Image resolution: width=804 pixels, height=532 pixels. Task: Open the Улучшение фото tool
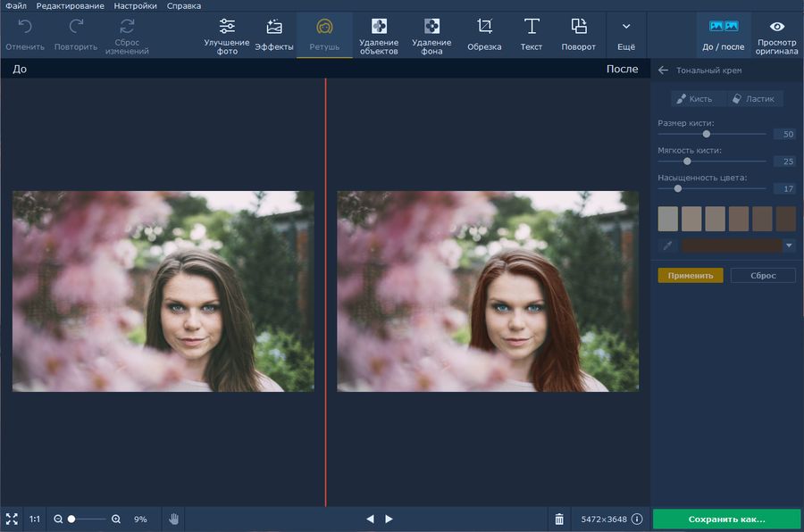pyautogui.click(x=227, y=35)
